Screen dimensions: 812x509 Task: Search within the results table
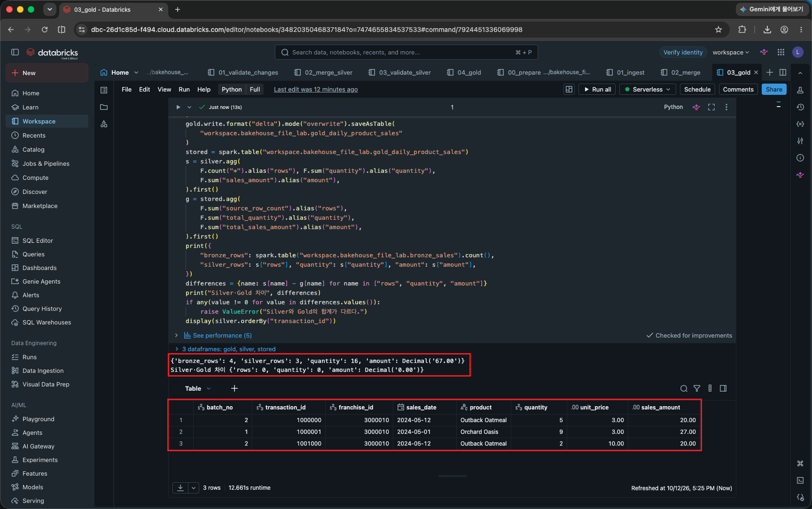pyautogui.click(x=684, y=388)
